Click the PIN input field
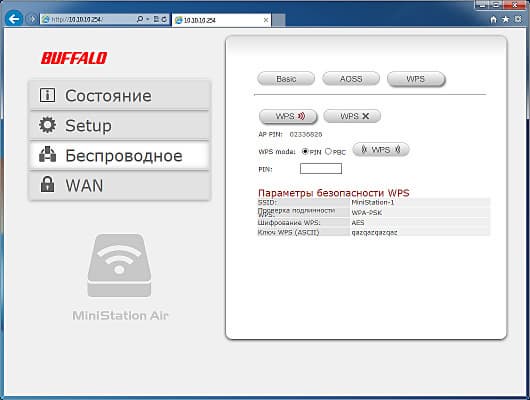 (321, 168)
